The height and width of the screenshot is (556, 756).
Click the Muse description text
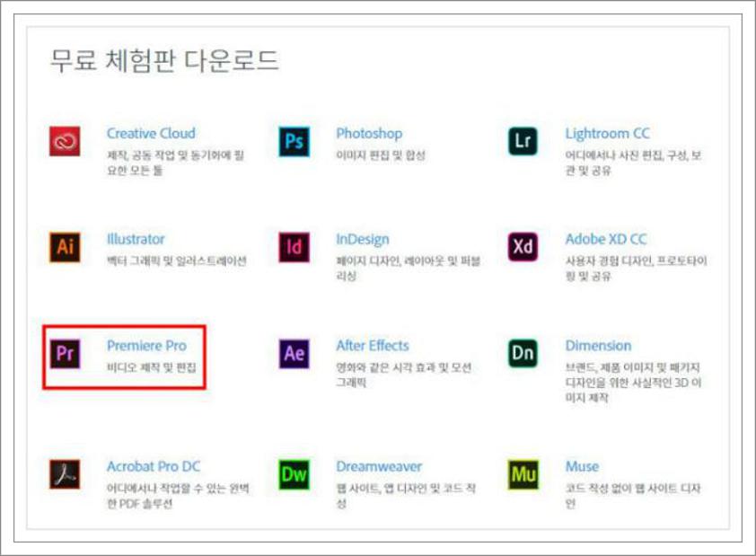tap(633, 496)
